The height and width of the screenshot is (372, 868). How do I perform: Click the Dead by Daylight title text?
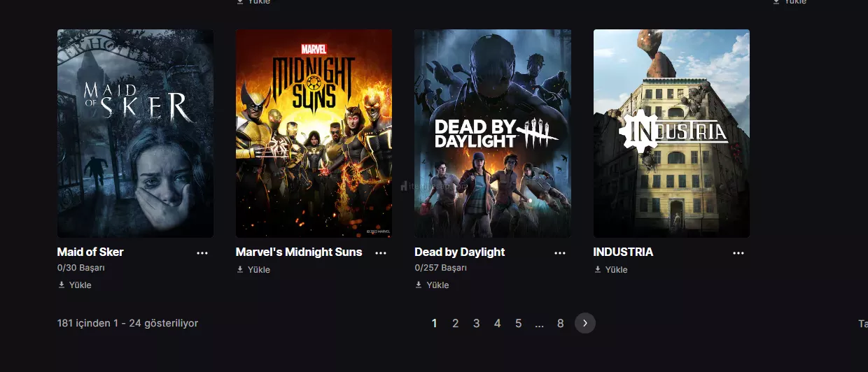click(x=459, y=252)
